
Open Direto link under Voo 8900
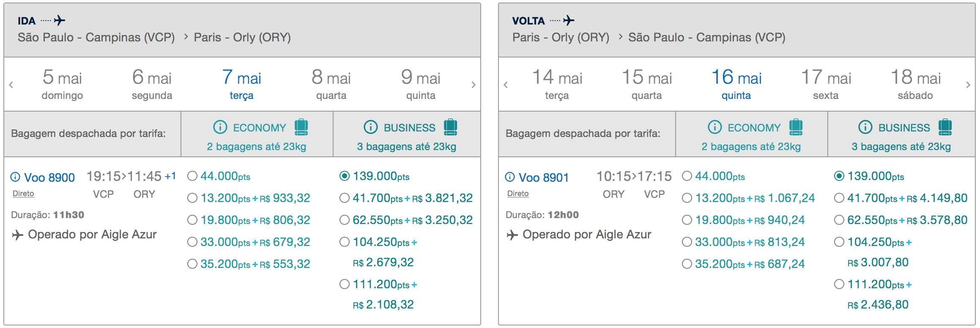coord(23,194)
